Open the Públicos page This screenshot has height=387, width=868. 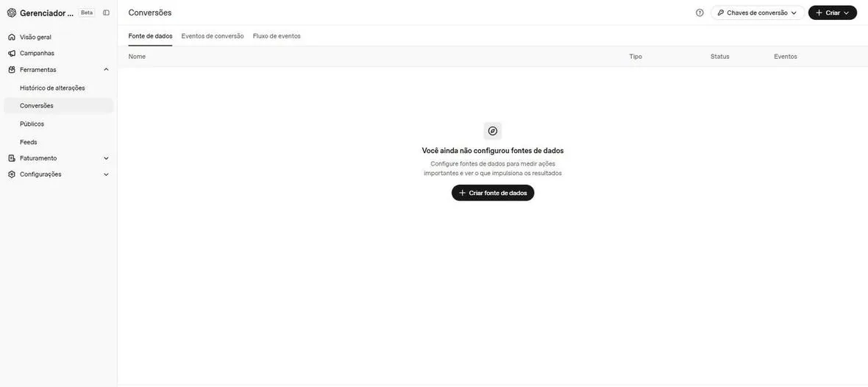pos(32,124)
